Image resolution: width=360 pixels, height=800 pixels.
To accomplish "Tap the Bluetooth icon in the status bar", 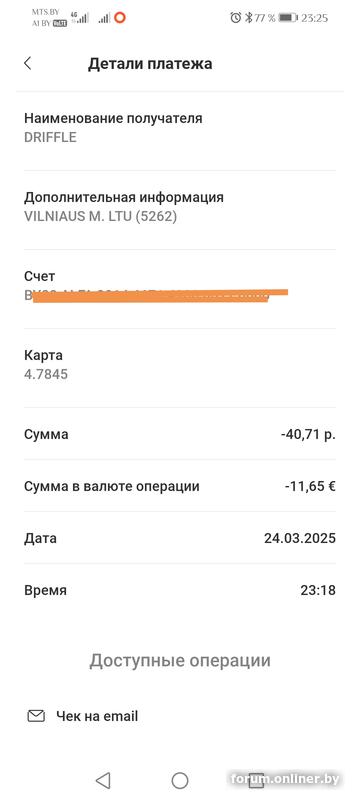I will [248, 18].
